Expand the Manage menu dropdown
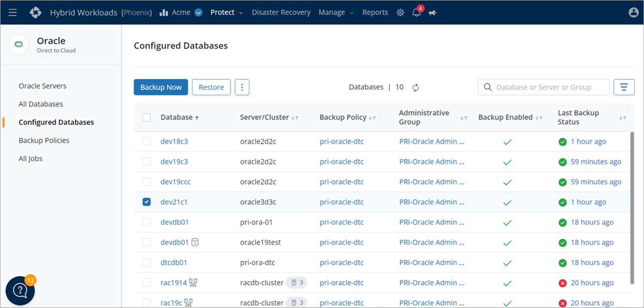Image resolution: width=644 pixels, height=308 pixels. pyautogui.click(x=352, y=13)
